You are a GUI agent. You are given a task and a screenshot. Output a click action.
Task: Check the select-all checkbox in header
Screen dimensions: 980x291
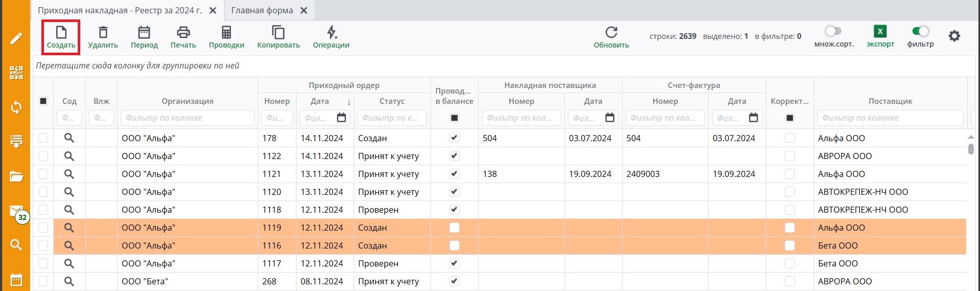pyautogui.click(x=43, y=101)
